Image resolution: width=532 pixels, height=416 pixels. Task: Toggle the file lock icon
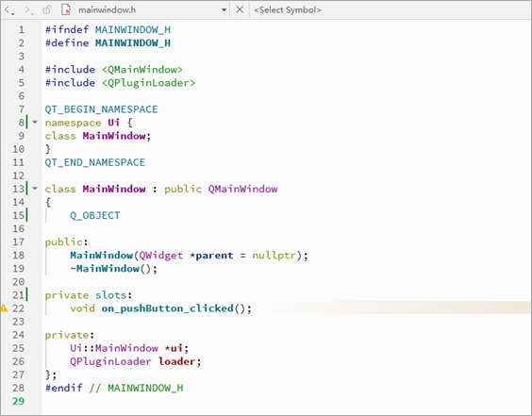pos(46,9)
